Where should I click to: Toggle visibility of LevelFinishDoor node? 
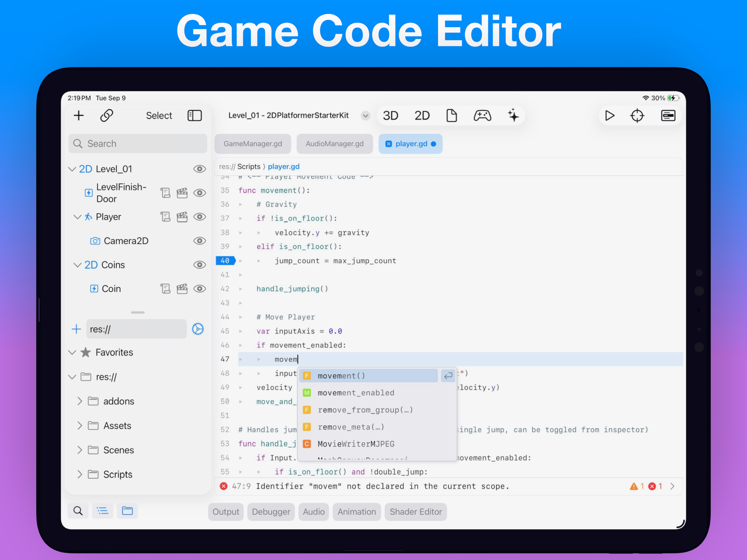(200, 193)
